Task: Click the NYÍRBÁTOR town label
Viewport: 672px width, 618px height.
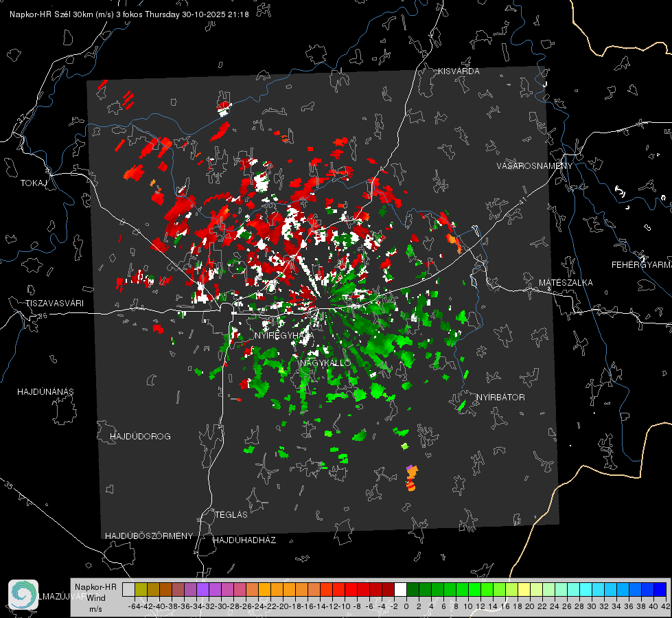Action: [x=500, y=398]
